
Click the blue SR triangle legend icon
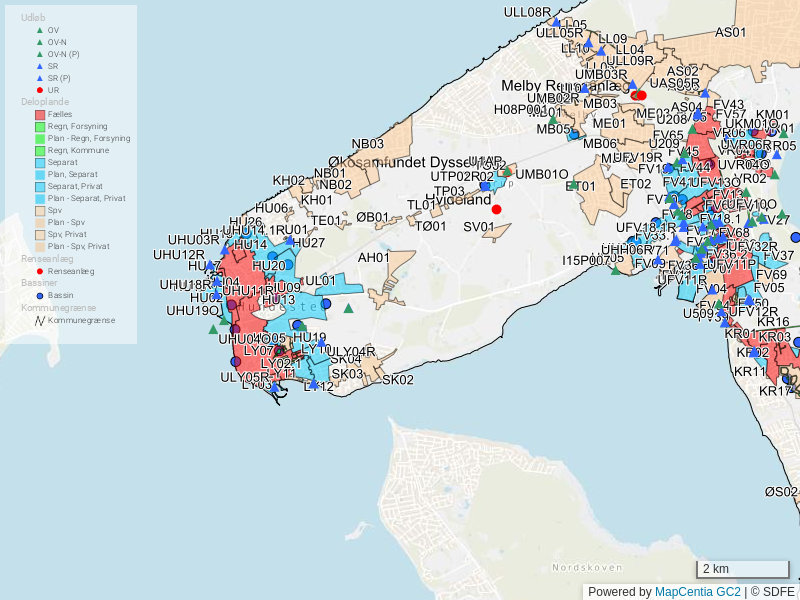point(40,66)
